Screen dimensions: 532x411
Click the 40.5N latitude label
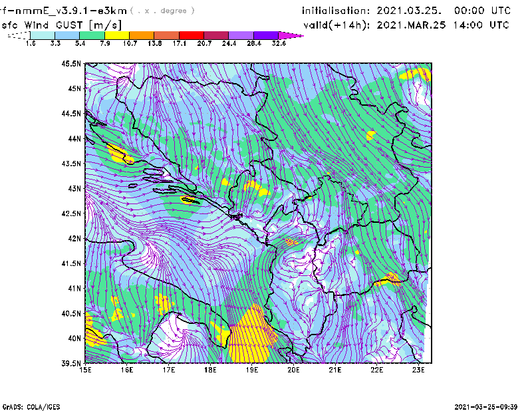point(71,314)
